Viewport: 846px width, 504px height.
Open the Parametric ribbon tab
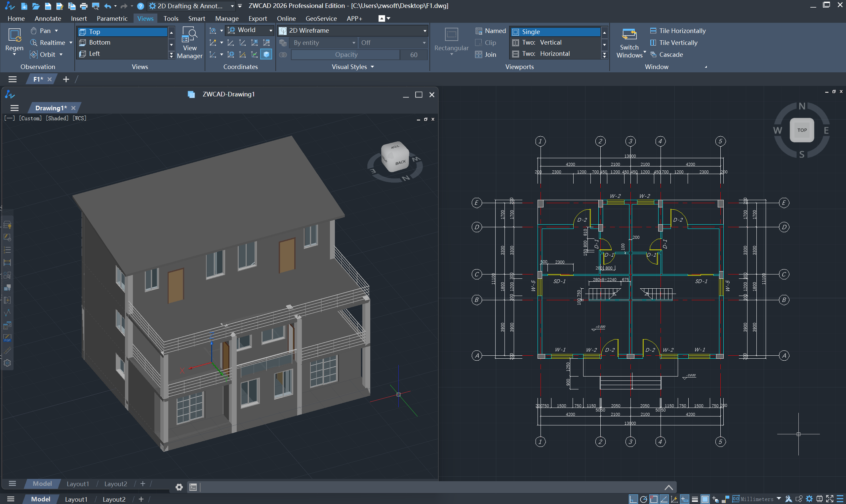[x=112, y=18]
